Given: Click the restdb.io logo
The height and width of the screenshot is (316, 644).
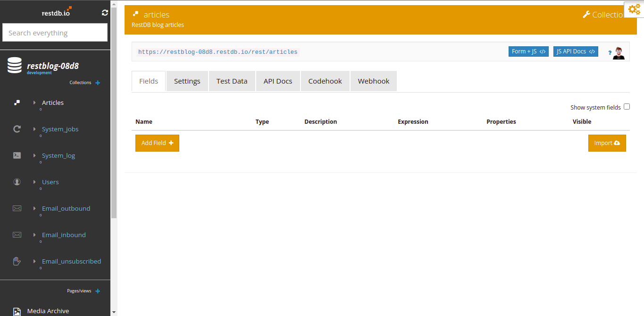Looking at the screenshot, I should tap(57, 12).
